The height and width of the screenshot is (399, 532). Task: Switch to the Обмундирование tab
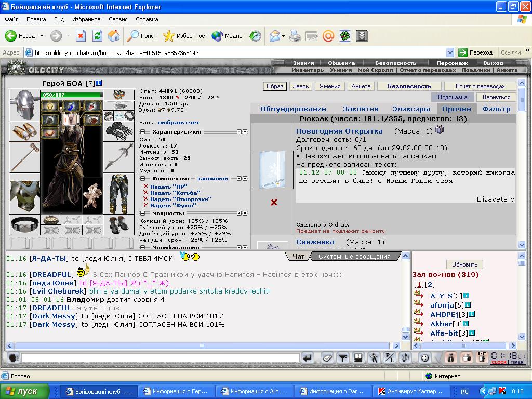pyautogui.click(x=293, y=109)
